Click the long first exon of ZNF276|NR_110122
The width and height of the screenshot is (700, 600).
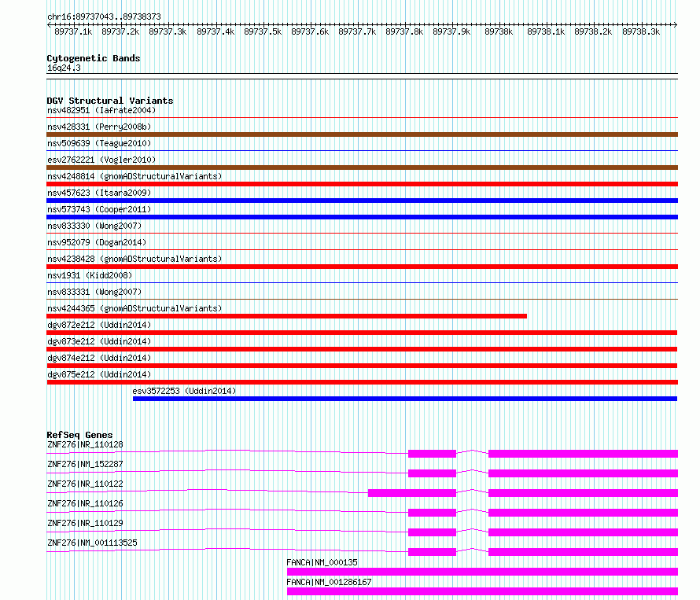pos(412,493)
